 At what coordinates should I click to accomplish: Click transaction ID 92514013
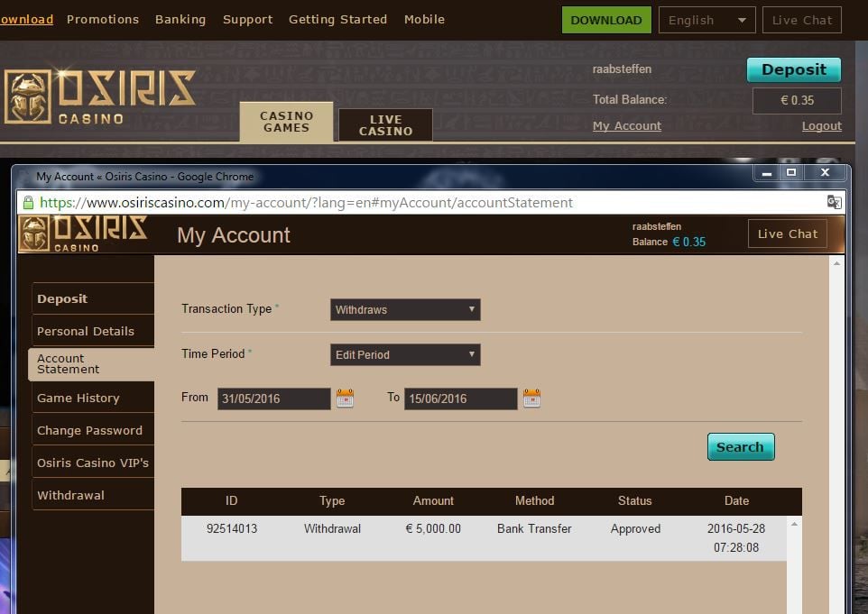231,528
